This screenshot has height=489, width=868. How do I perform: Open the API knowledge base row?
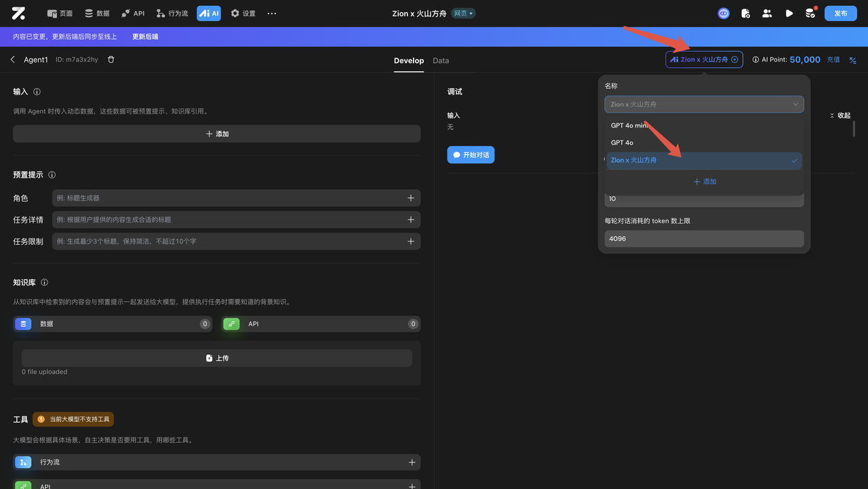click(x=321, y=324)
